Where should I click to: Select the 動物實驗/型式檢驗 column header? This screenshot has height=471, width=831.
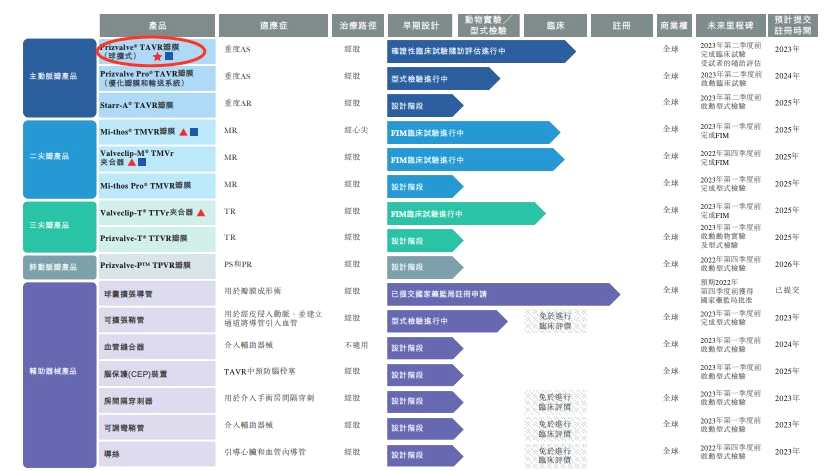489,25
